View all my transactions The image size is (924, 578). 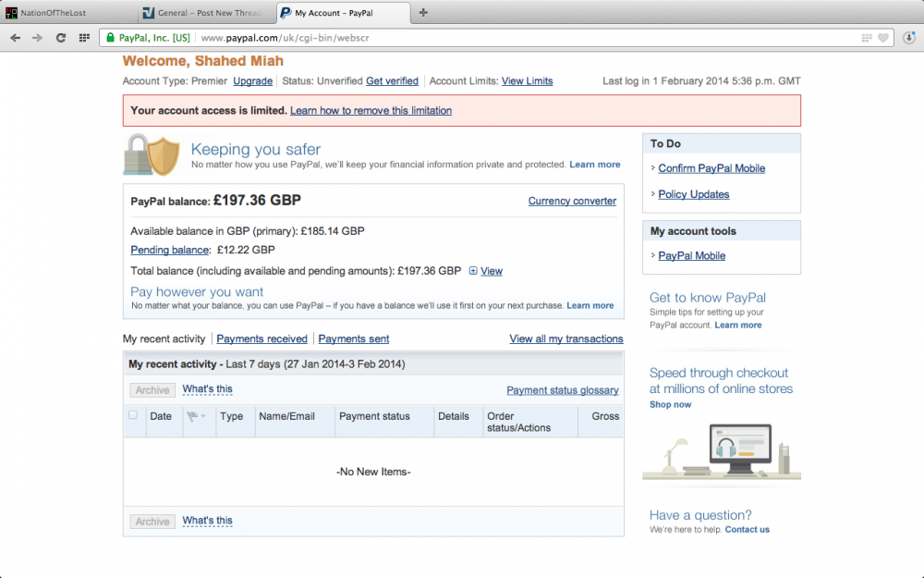coord(565,338)
